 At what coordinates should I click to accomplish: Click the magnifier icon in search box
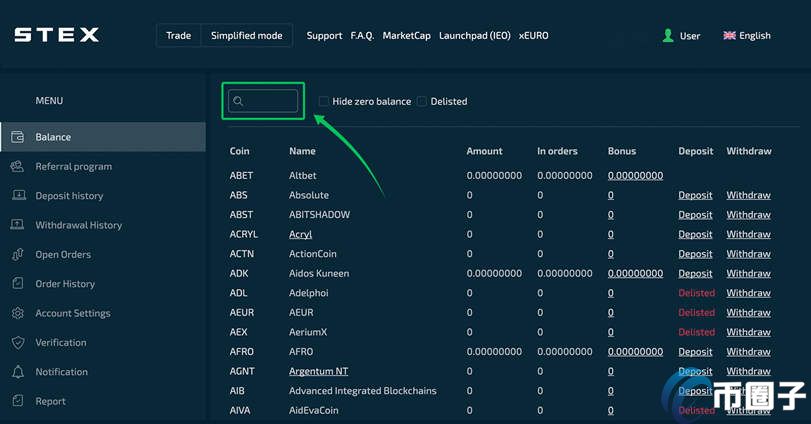(x=238, y=101)
